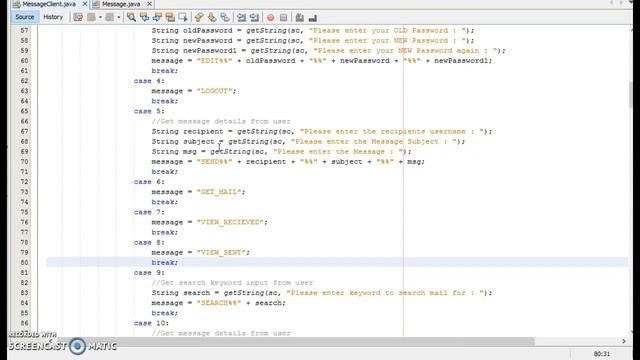This screenshot has width=640, height=360.
Task: Close the MessageClient.java tab
Action: coord(84,4)
